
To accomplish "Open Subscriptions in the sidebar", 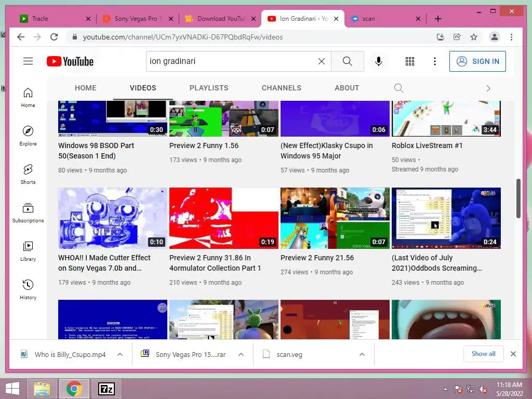I will point(28,212).
